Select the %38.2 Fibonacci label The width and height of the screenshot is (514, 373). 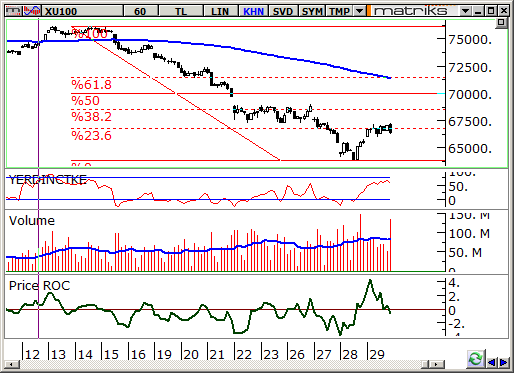tap(91, 117)
